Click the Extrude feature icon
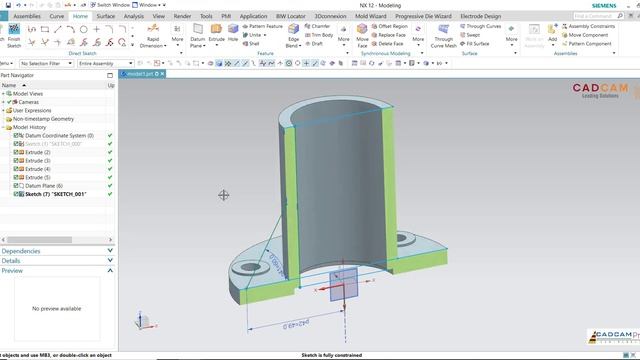 pos(216,29)
